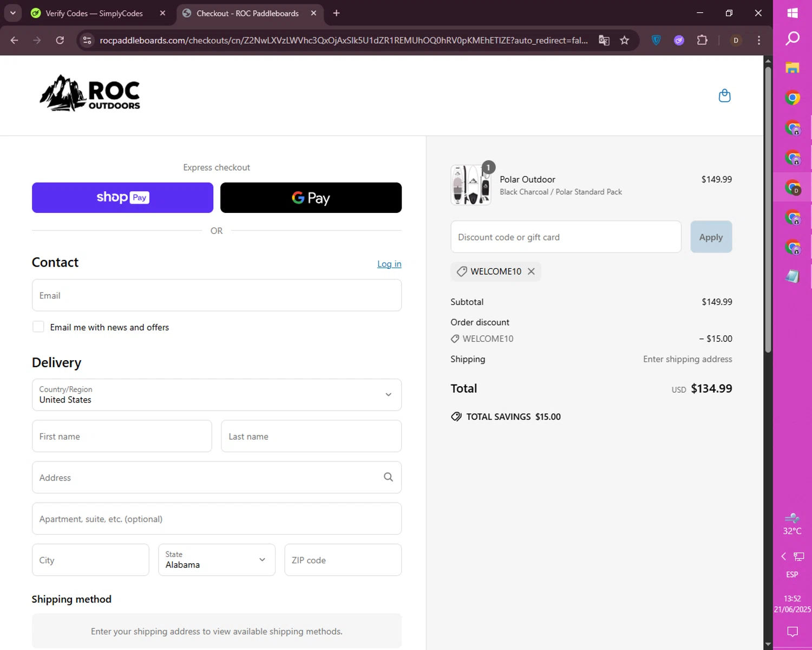This screenshot has height=650, width=812.
Task: Focus the Address field
Action: 217,477
